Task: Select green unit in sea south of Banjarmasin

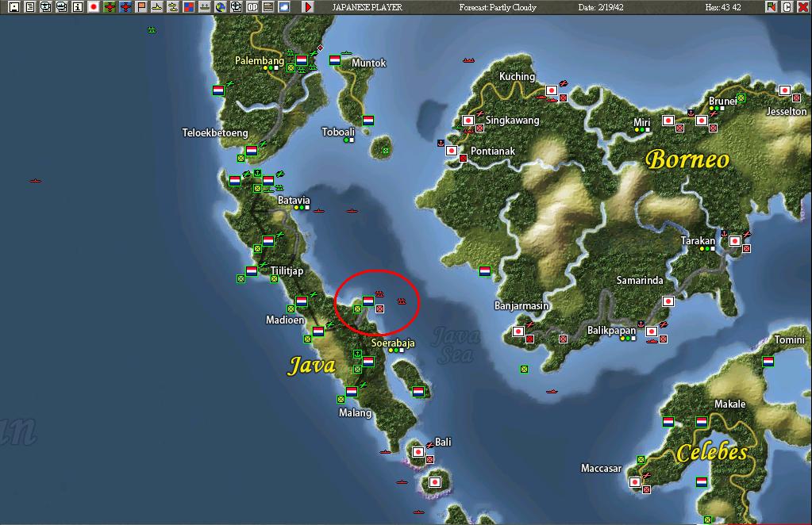Action: [x=524, y=370]
